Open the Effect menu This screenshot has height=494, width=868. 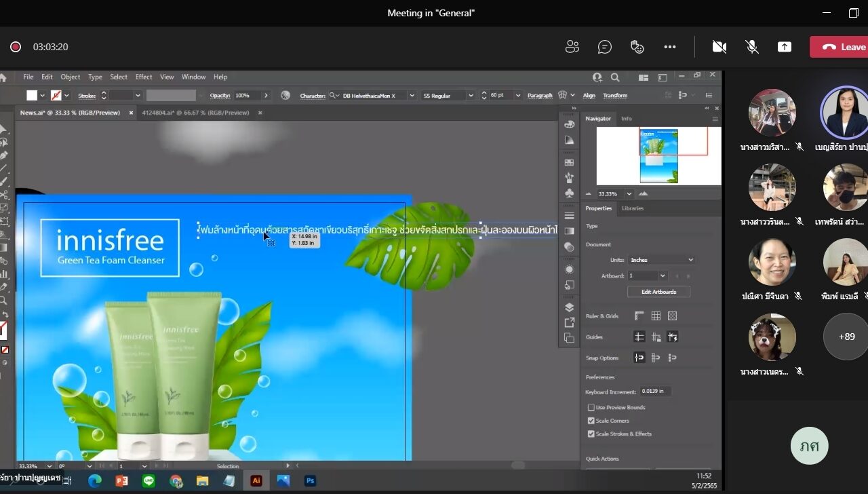coord(144,77)
